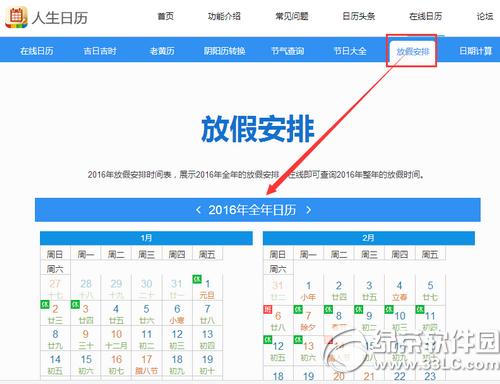Select February 4 立春 date cell
This screenshot has width=500, height=384.
(399, 290)
